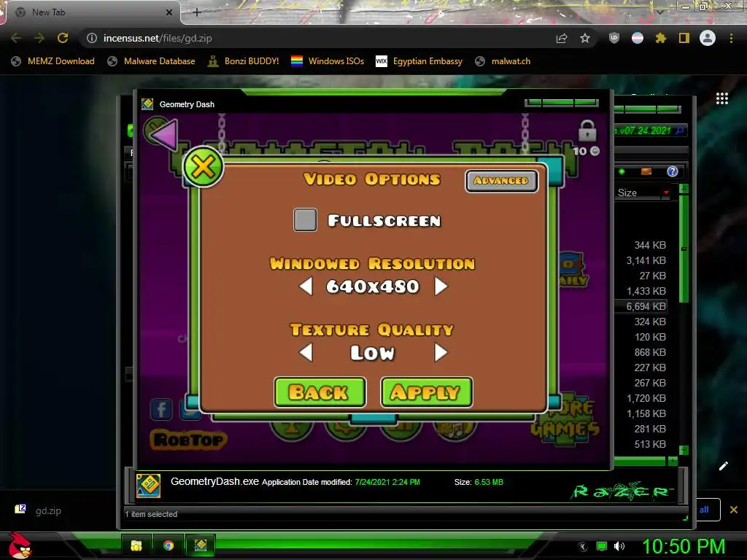Select the 513 KB file row

coord(641,444)
